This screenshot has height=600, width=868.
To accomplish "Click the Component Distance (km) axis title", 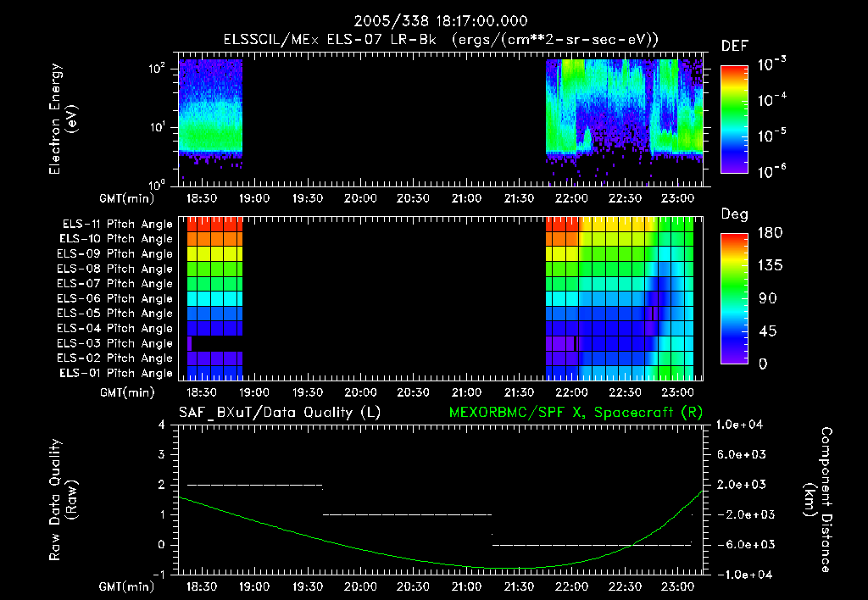I will click(818, 500).
